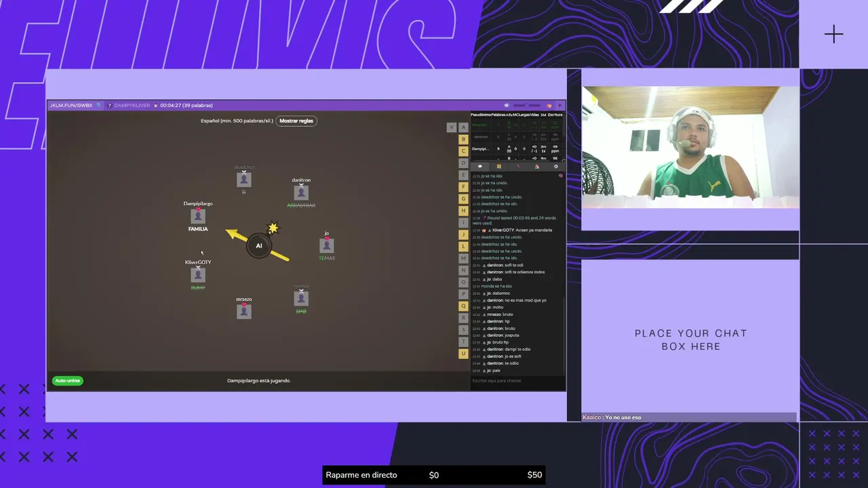Click the room code JKLM.FUN/GWBX

pyautogui.click(x=71, y=105)
